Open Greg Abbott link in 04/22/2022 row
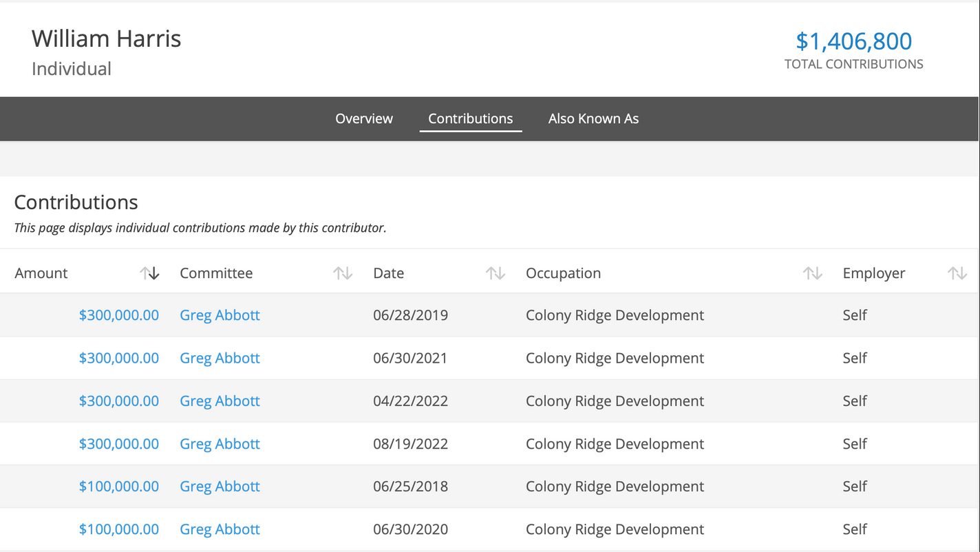 220,401
